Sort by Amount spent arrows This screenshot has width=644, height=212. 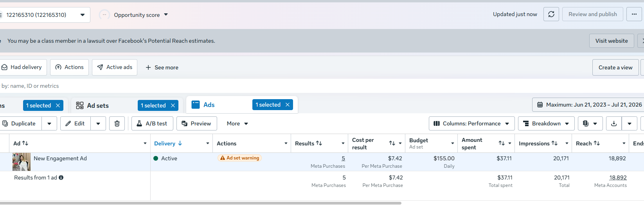click(x=502, y=143)
